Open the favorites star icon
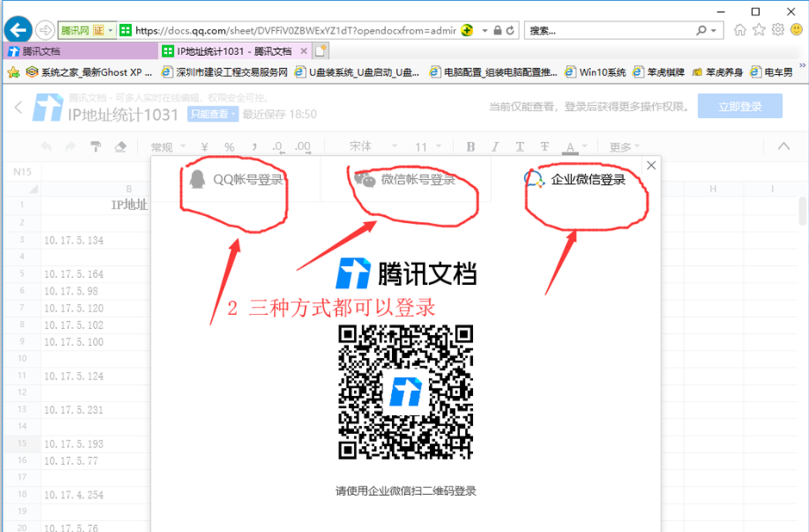This screenshot has height=532, width=809. point(759,30)
